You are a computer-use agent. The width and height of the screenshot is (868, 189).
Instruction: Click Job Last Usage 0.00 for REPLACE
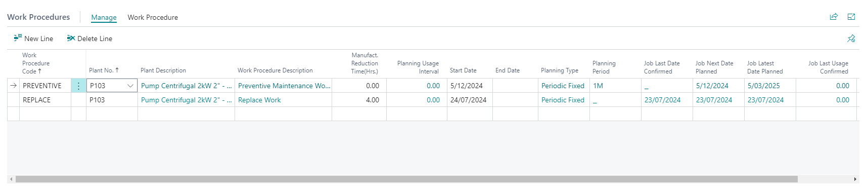843,100
